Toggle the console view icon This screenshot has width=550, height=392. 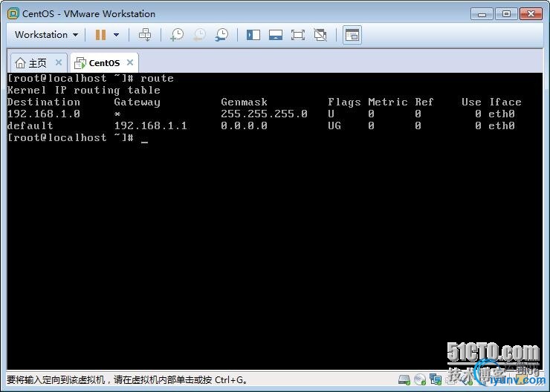pos(352,35)
